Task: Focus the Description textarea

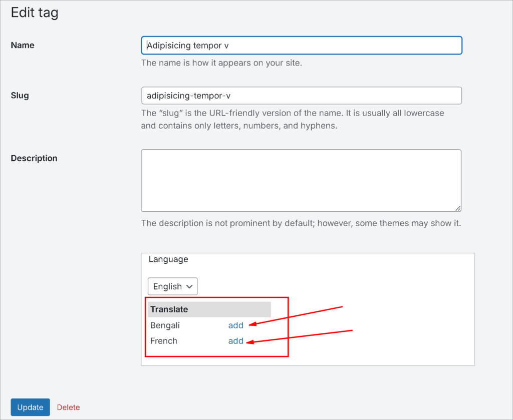Action: point(301,180)
